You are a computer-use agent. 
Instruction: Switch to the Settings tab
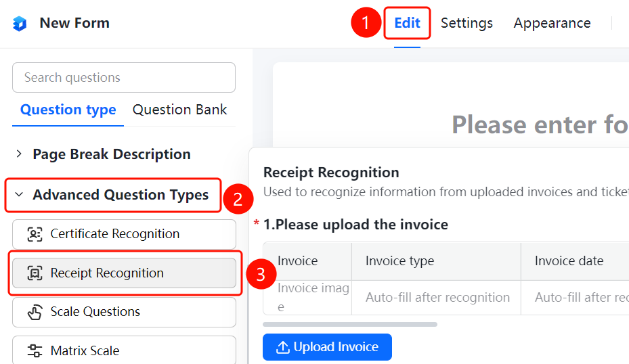click(x=467, y=23)
